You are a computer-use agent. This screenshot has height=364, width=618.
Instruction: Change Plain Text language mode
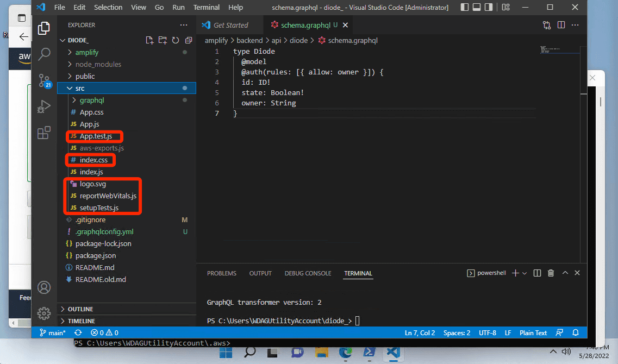(533, 333)
